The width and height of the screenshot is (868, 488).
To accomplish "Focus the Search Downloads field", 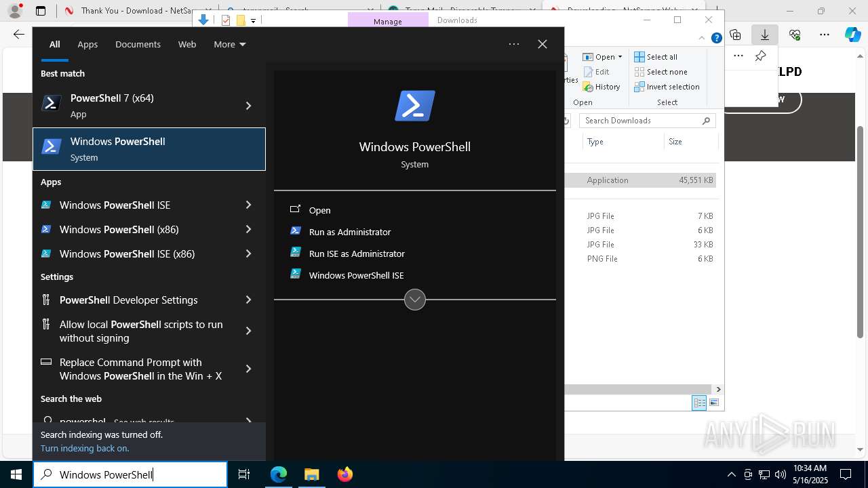I will click(648, 121).
